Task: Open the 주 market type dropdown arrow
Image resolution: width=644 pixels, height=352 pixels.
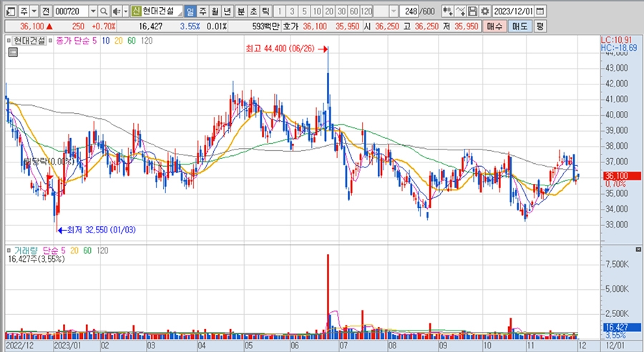Action: [x=34, y=11]
